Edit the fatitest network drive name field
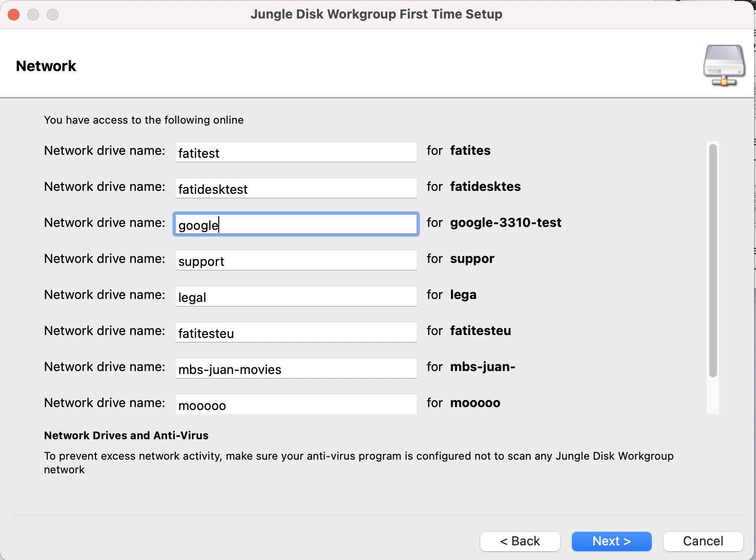 click(x=296, y=152)
